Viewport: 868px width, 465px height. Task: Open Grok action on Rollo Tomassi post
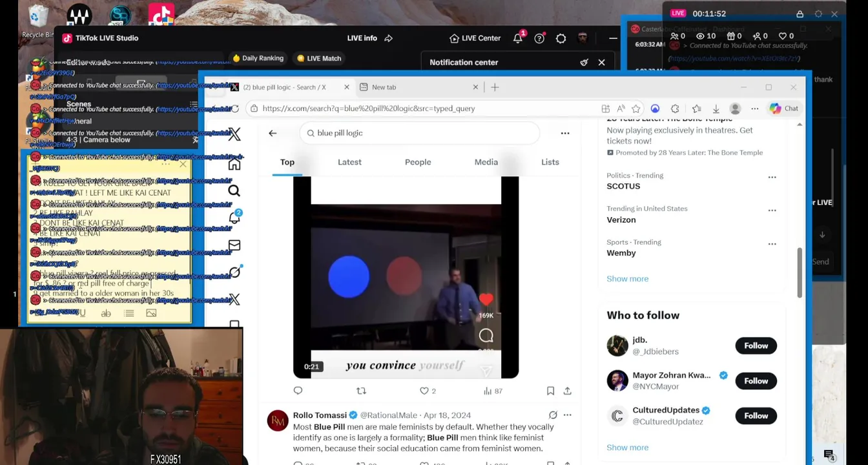(553, 415)
